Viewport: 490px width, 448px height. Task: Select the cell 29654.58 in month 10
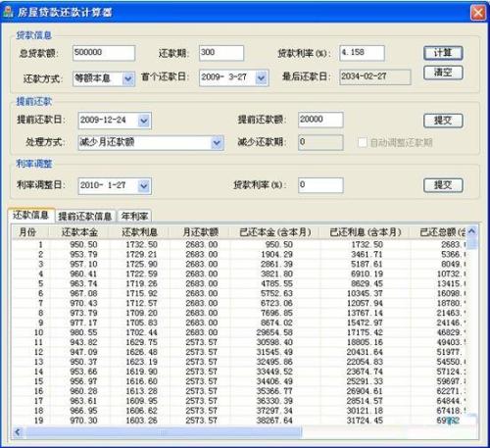274,332
